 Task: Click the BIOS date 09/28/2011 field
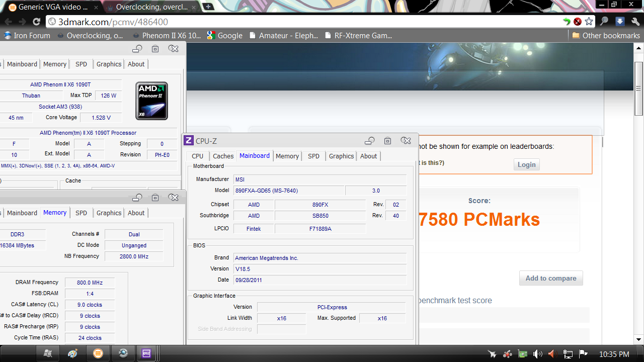point(320,280)
